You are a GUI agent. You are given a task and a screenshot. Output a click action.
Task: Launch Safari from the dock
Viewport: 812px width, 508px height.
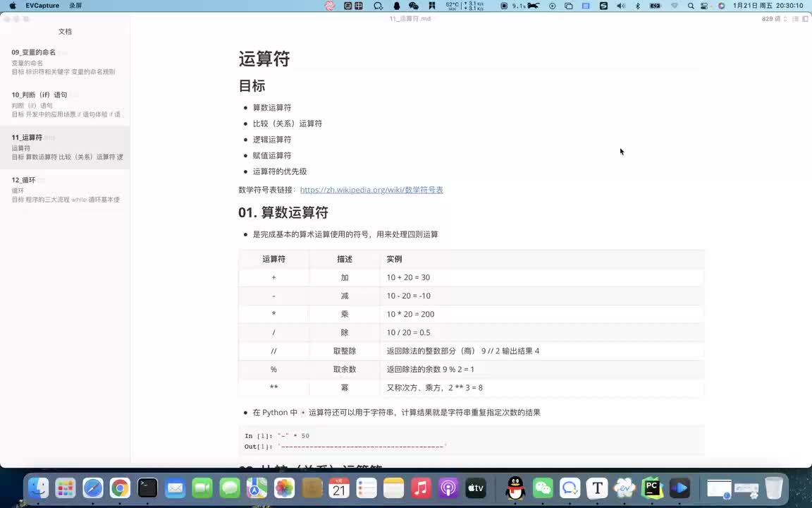[93, 488]
